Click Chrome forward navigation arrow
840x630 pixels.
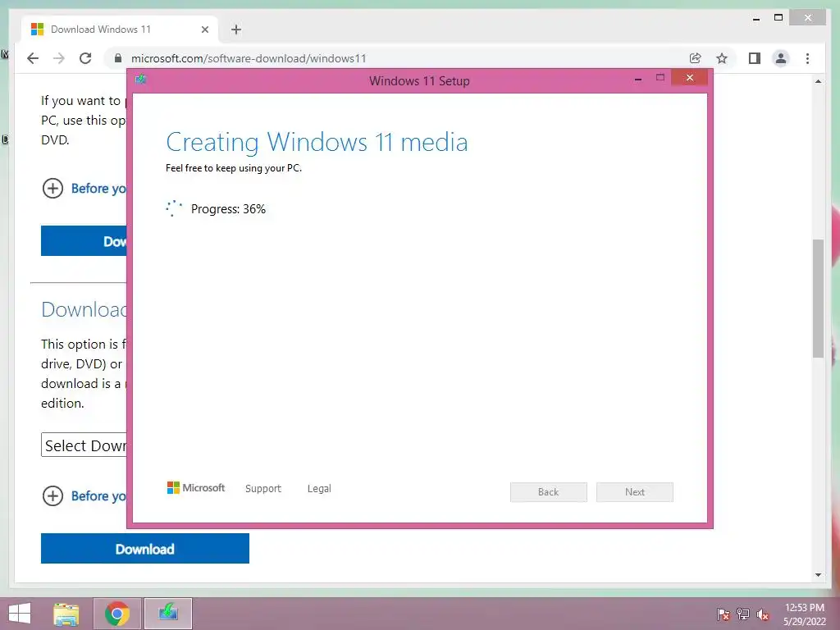[59, 58]
